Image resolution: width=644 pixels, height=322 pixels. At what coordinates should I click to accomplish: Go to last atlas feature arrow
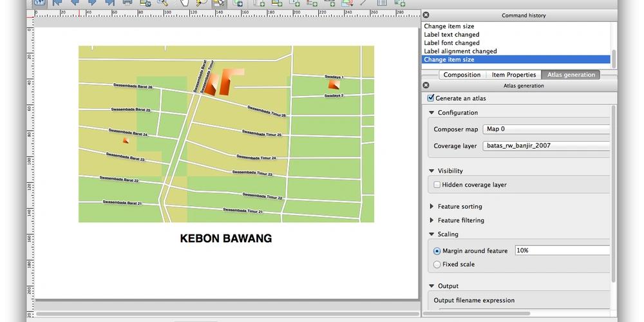pyautogui.click(x=109, y=3)
